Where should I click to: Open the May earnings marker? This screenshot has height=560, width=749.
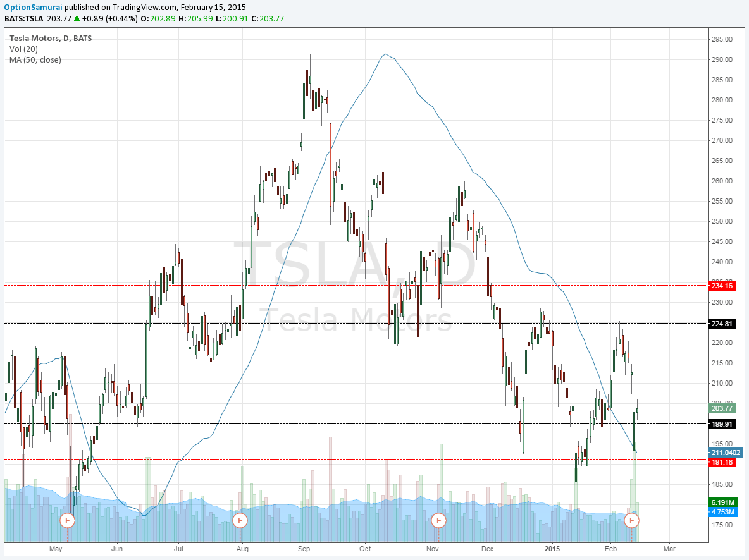67,520
